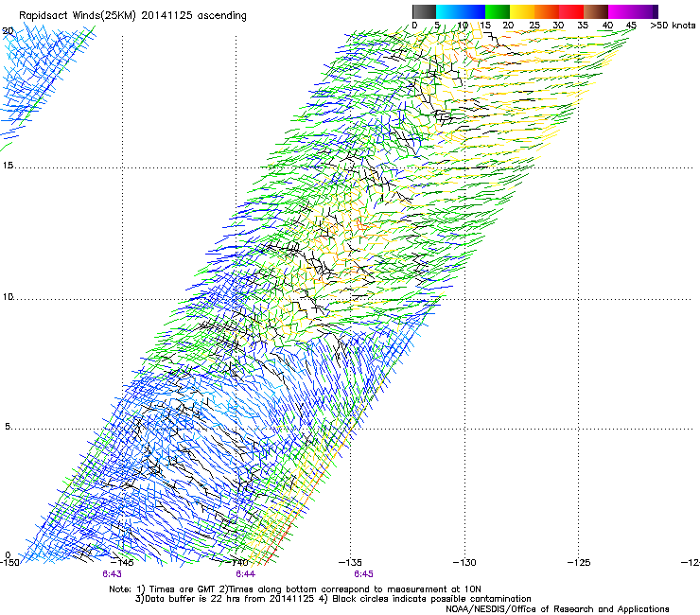Image resolution: width=700 pixels, height=615 pixels.
Task: Click the gray 0-5 knots color swatch
Action: click(x=424, y=11)
